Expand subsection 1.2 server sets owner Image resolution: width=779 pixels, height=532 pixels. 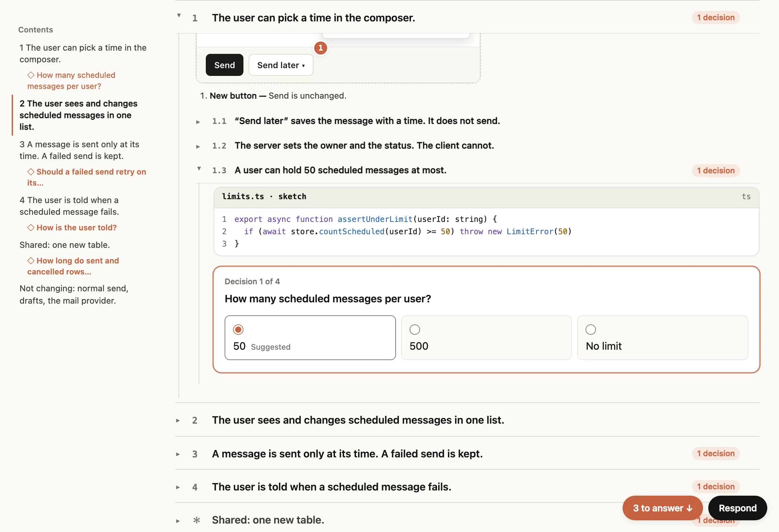pyautogui.click(x=198, y=147)
